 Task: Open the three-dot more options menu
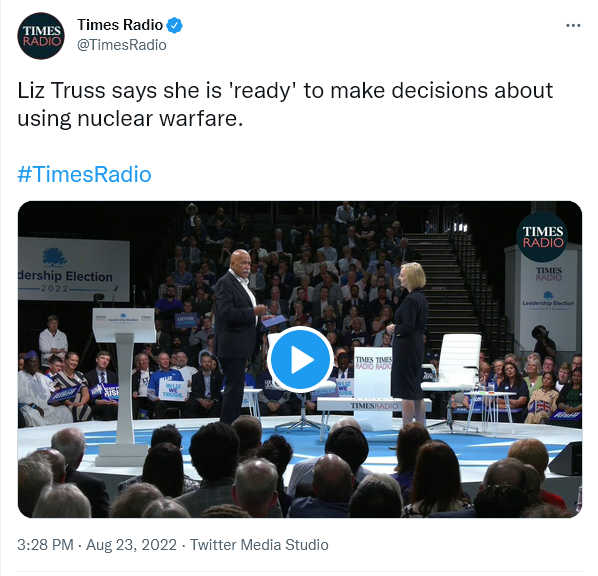(573, 26)
